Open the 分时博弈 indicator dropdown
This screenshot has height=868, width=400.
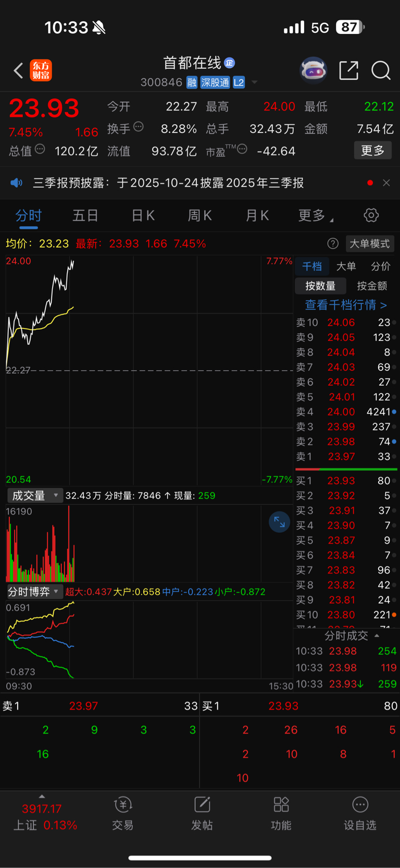point(35,592)
